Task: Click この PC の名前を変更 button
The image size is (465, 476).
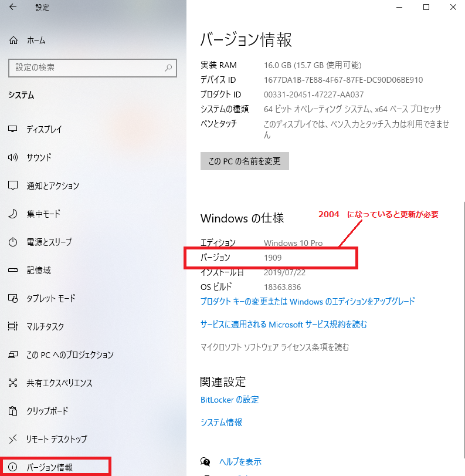Action: (x=245, y=161)
